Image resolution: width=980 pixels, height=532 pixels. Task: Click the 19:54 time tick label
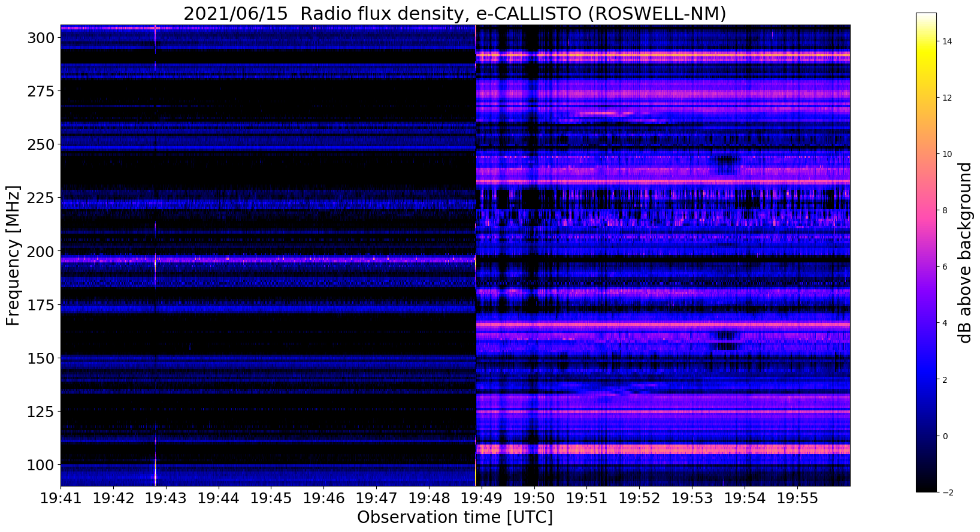pos(746,498)
